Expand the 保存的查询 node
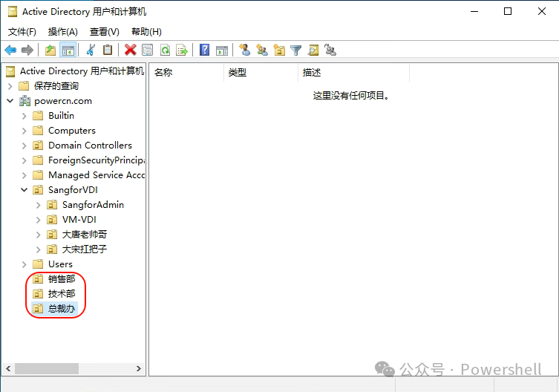This screenshot has width=559, height=392. tap(10, 86)
